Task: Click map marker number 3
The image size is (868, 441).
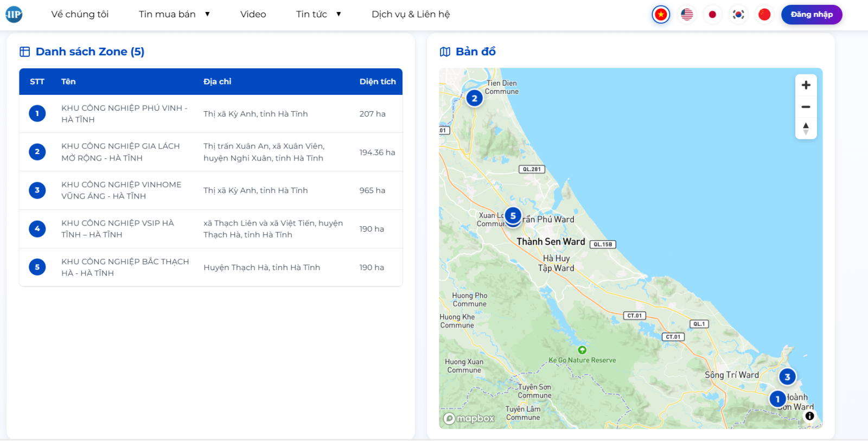Action: click(787, 377)
